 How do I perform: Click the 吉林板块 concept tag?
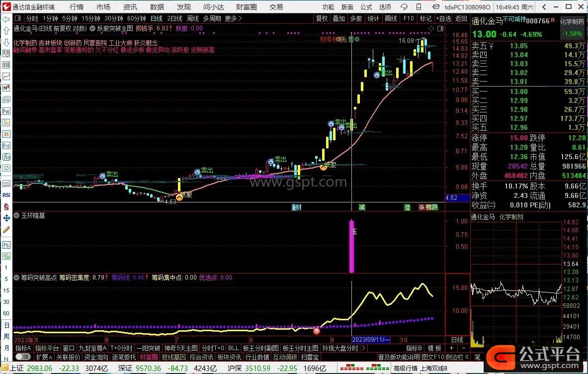click(x=50, y=43)
